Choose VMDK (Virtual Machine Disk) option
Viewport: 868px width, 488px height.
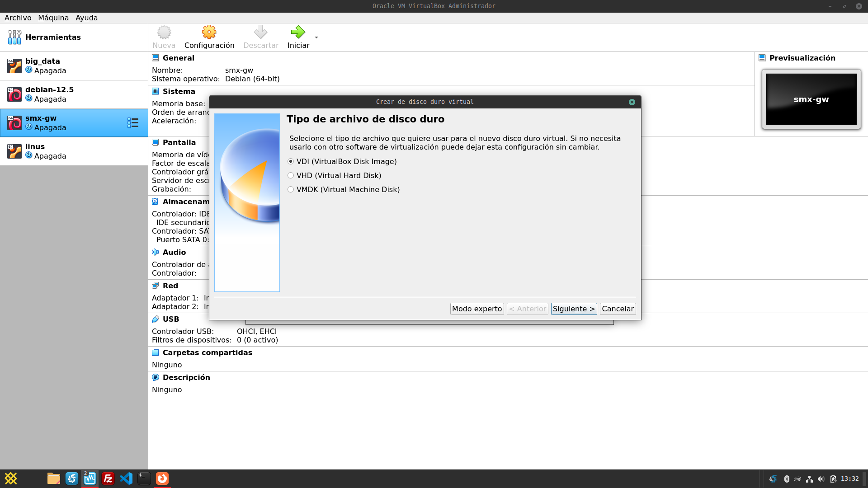point(344,190)
